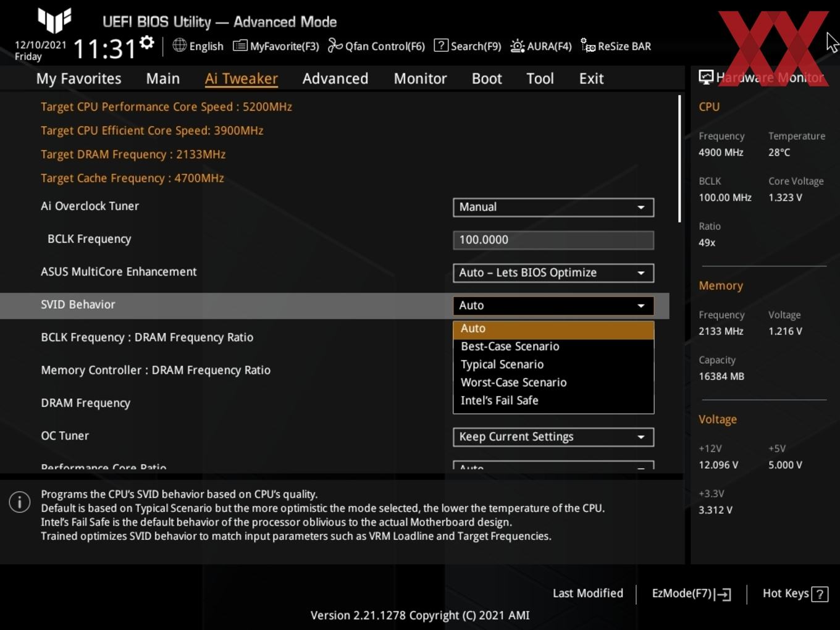
Task: Open MyFavorite(F3) menu
Action: [284, 46]
